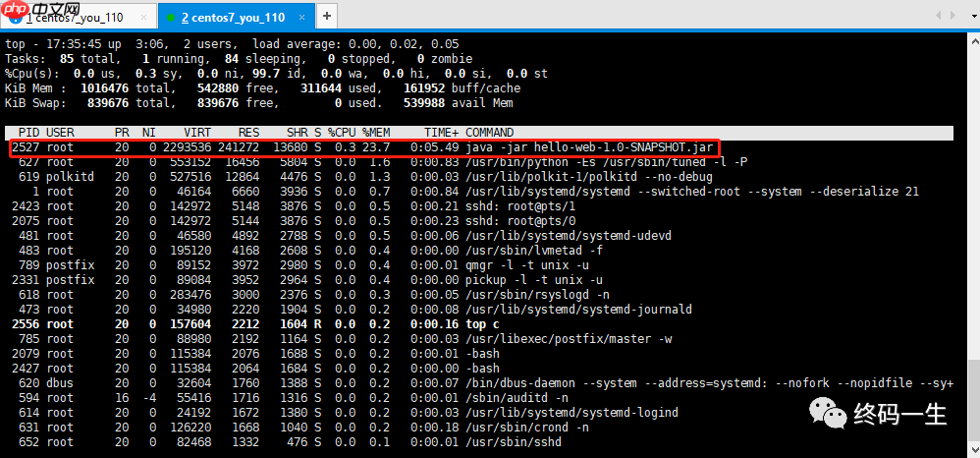Open a new session tab with plus button
The width and height of the screenshot is (980, 458).
(327, 16)
